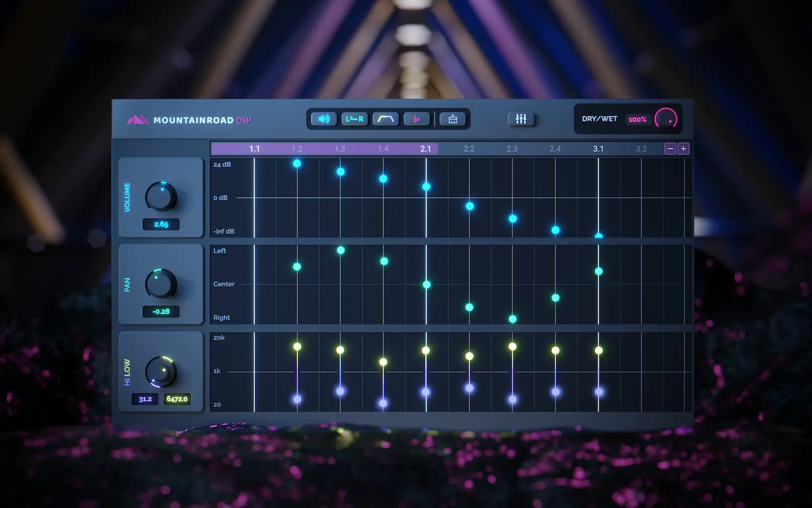Adjust the Hi Low knob

click(x=160, y=372)
